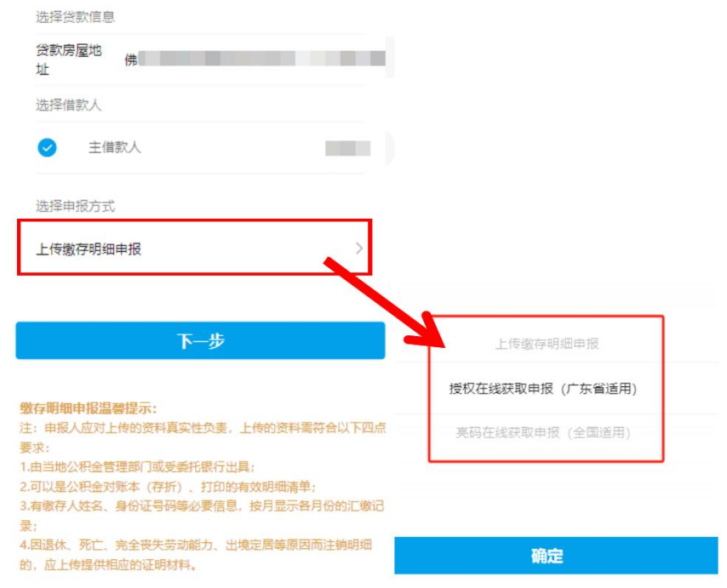Click tip 2 about 公积金对账本（存折）
Screen dimensions: 727x588
click(169, 487)
